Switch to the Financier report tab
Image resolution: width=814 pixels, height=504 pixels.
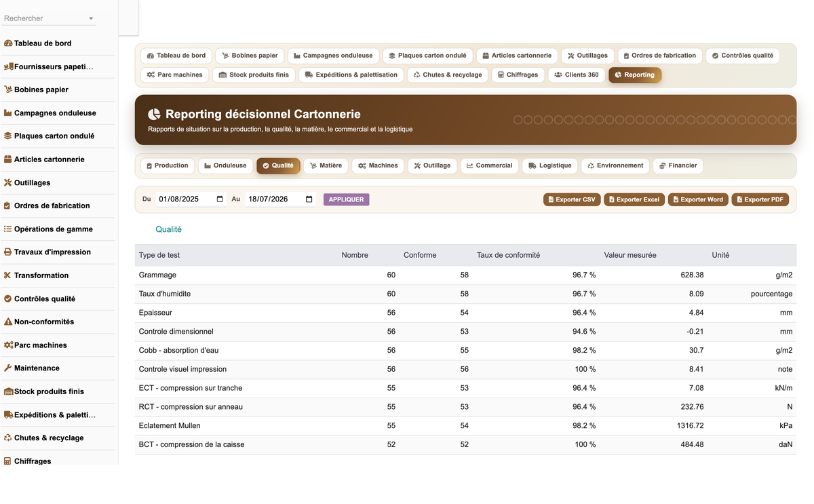pos(678,166)
